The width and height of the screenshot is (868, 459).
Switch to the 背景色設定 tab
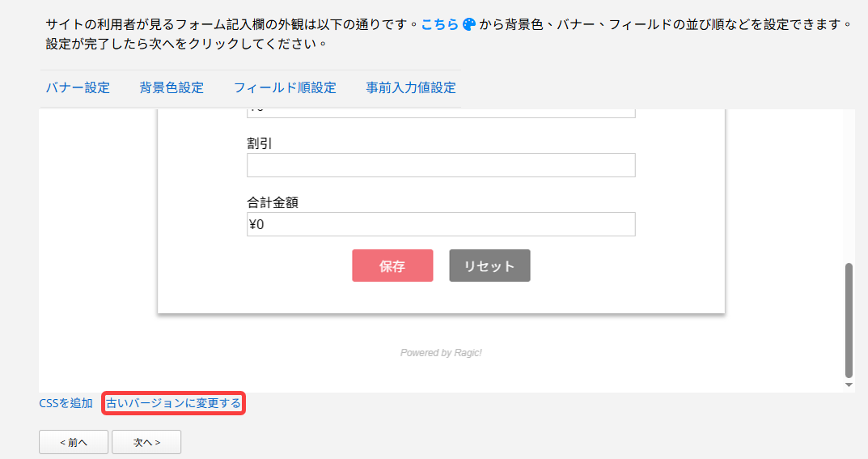[x=171, y=88]
